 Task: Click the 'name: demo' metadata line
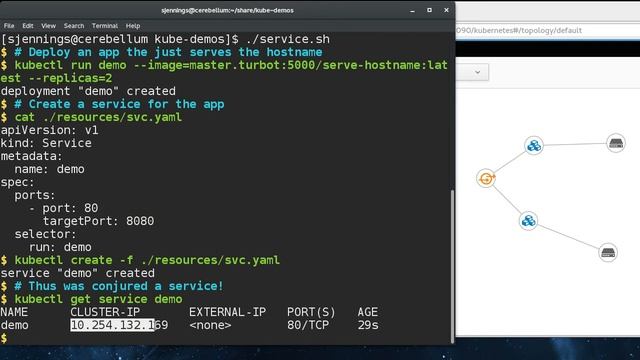49,169
